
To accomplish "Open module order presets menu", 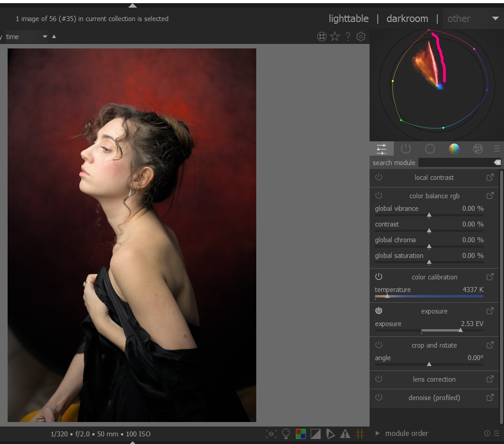I will [496, 433].
